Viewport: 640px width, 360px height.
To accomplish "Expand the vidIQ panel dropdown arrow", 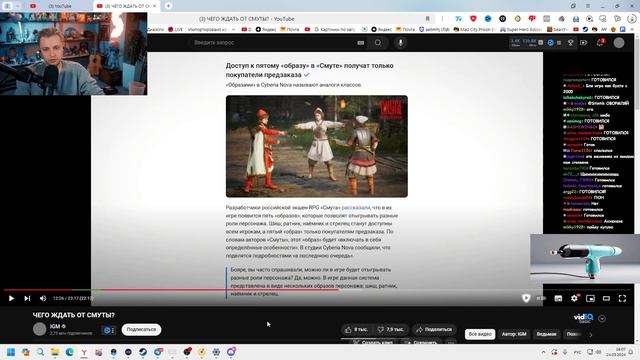I will (602, 319).
